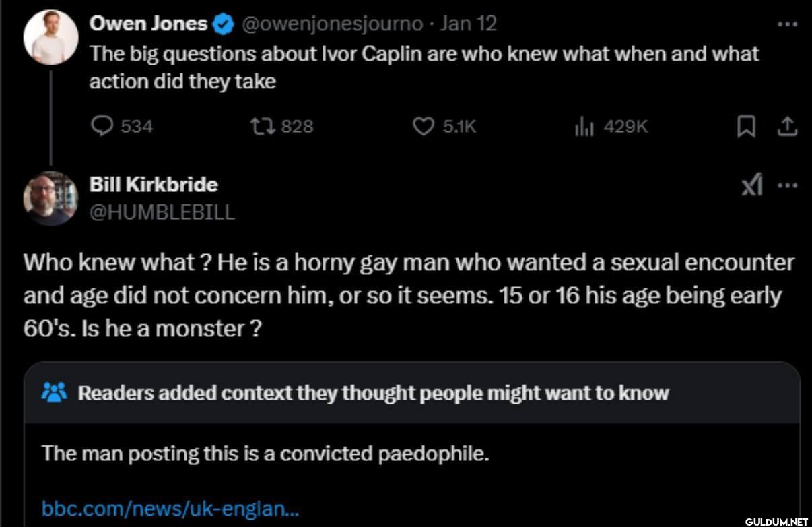Image resolution: width=812 pixels, height=527 pixels.
Task: Open Owen Jones's profile picture
Action: 50,37
